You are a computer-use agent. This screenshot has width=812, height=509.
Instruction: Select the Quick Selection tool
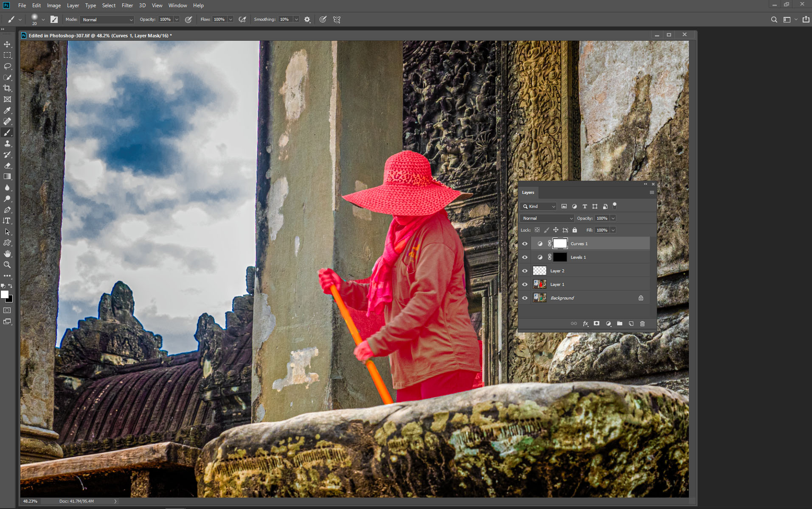[x=7, y=77]
